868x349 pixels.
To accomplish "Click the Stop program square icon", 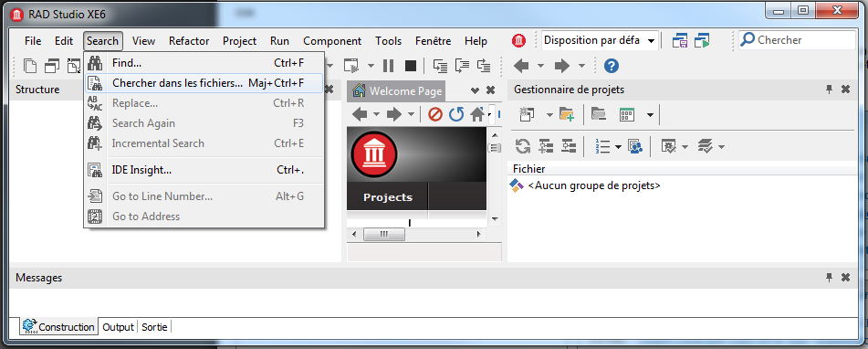I will coord(410,67).
